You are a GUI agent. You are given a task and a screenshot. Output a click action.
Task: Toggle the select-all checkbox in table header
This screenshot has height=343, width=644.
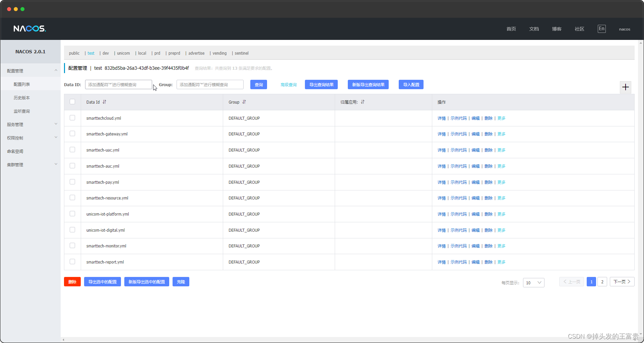tap(72, 102)
